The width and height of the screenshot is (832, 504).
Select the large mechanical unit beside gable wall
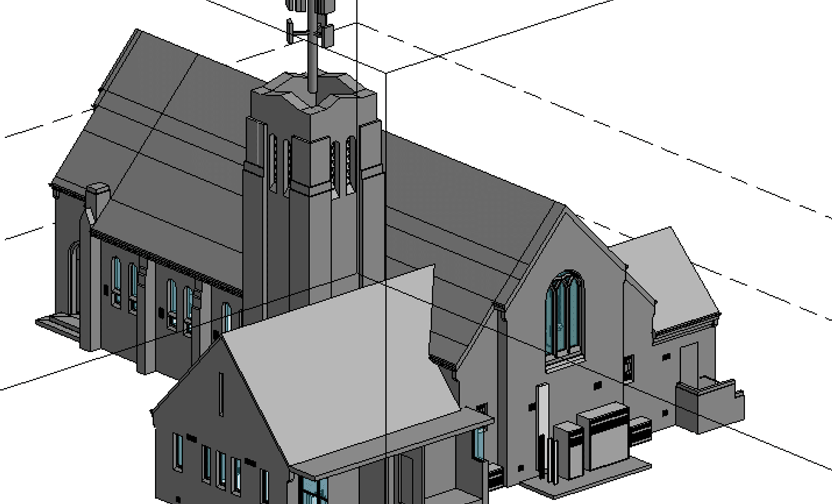[x=604, y=436]
